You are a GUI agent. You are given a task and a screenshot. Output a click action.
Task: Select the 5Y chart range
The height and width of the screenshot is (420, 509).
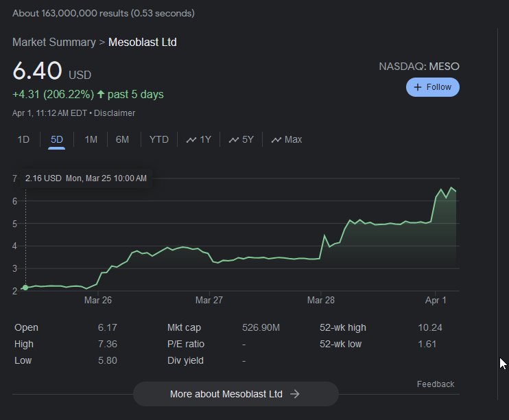click(x=241, y=140)
